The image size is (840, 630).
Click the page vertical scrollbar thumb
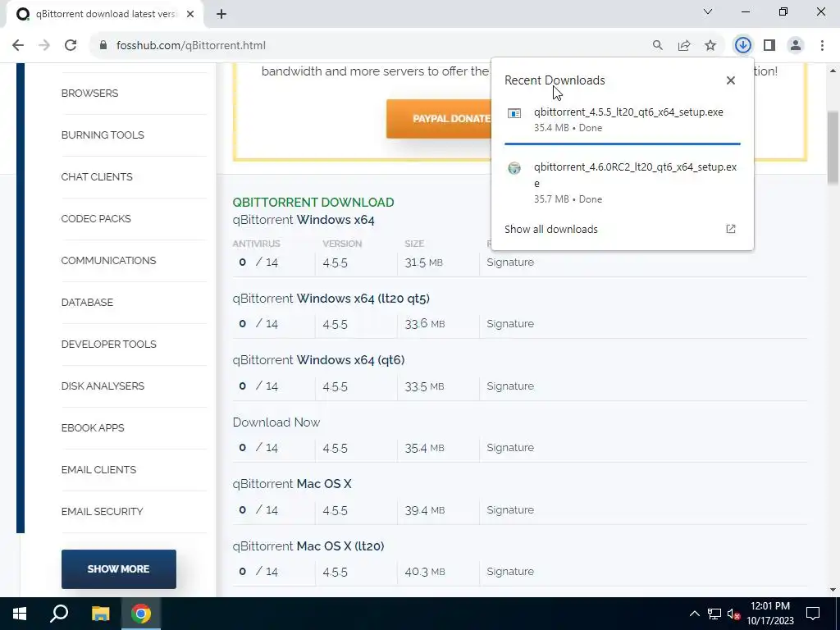click(833, 149)
